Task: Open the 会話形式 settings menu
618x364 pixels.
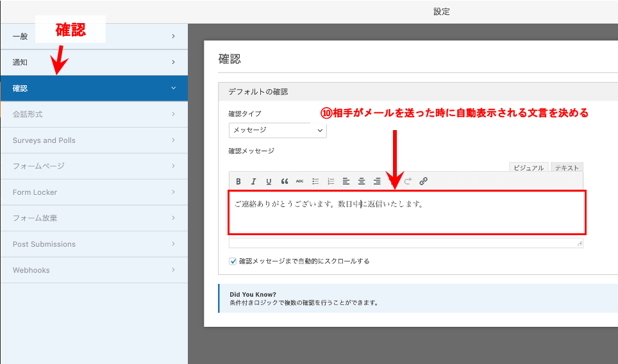Action: (94, 114)
